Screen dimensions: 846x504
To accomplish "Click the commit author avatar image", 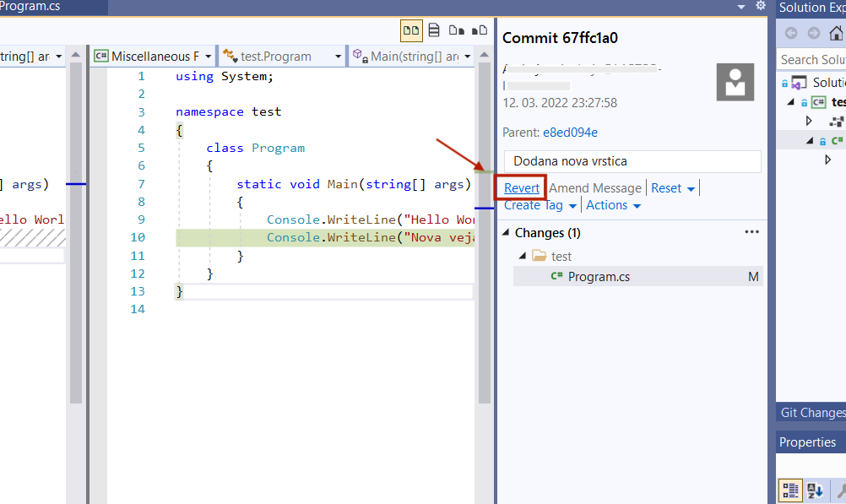I will (x=735, y=81).
